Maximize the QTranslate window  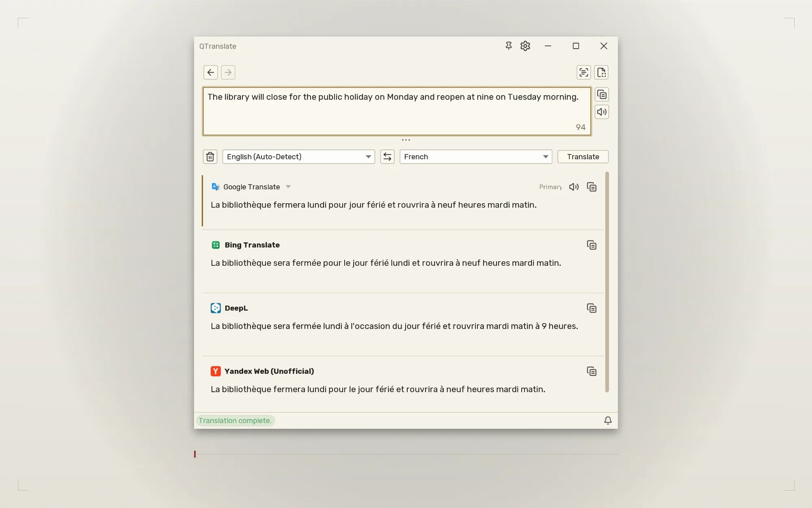(x=576, y=46)
